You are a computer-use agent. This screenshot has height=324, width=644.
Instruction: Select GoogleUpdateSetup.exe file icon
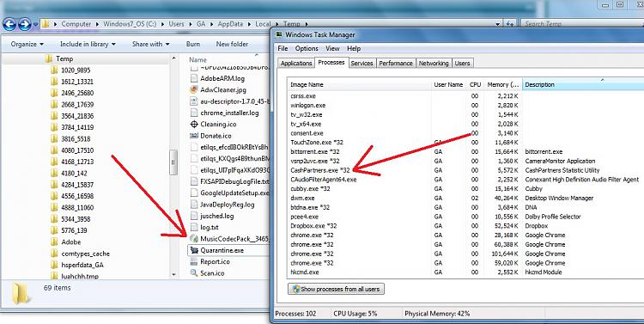[x=194, y=193]
